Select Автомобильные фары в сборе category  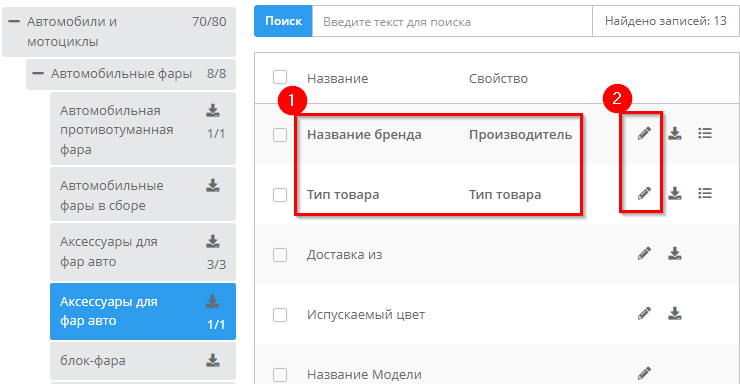point(143,194)
